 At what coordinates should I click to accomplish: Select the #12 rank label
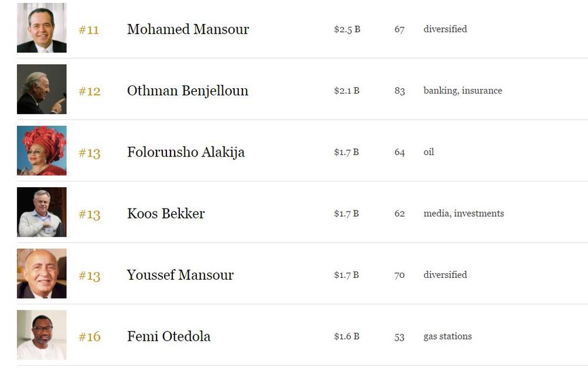89,91
